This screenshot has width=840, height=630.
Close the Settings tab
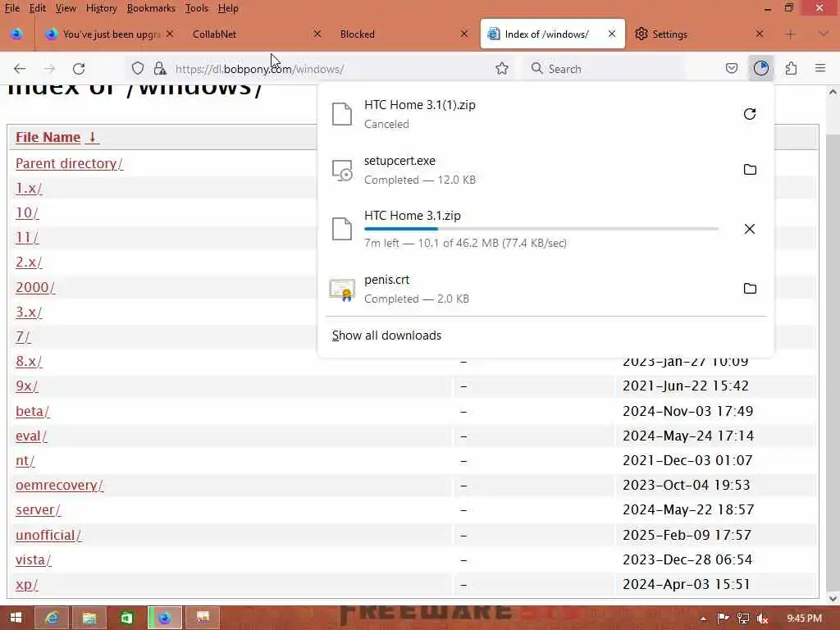(759, 34)
